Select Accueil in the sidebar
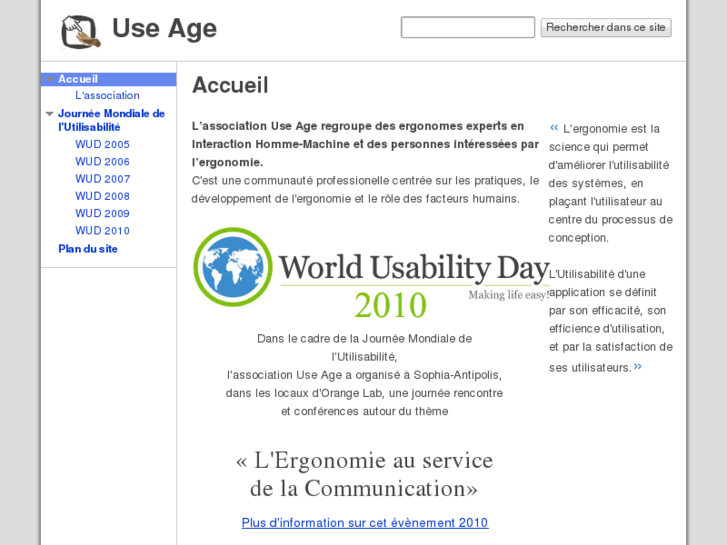Image resolution: width=727 pixels, height=545 pixels. [78, 79]
